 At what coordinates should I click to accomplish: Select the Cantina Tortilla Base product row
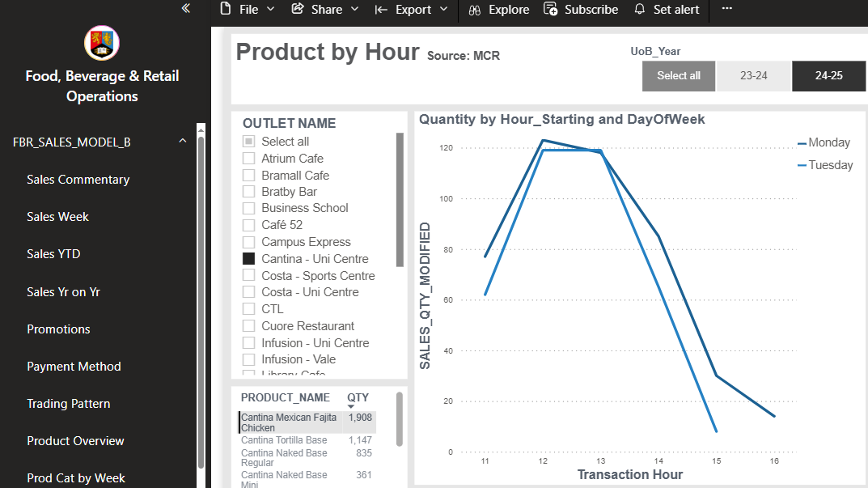click(x=282, y=439)
